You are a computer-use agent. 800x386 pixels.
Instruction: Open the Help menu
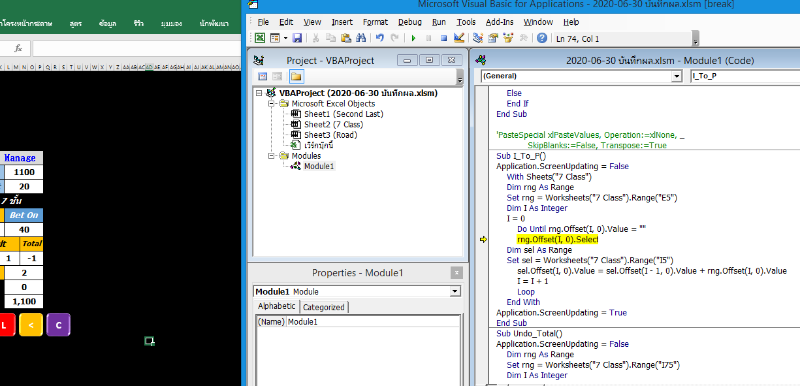[571, 22]
